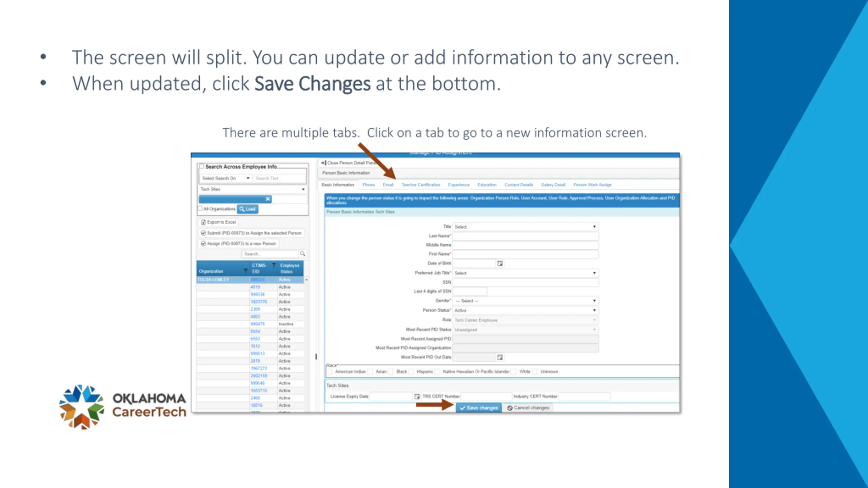Open Most Recent PID Out Date calendar
This screenshot has height=488, width=868.
[500, 357]
